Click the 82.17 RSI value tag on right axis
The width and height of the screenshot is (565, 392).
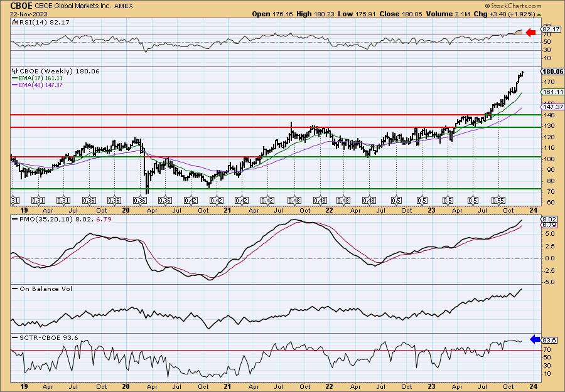[x=551, y=29]
